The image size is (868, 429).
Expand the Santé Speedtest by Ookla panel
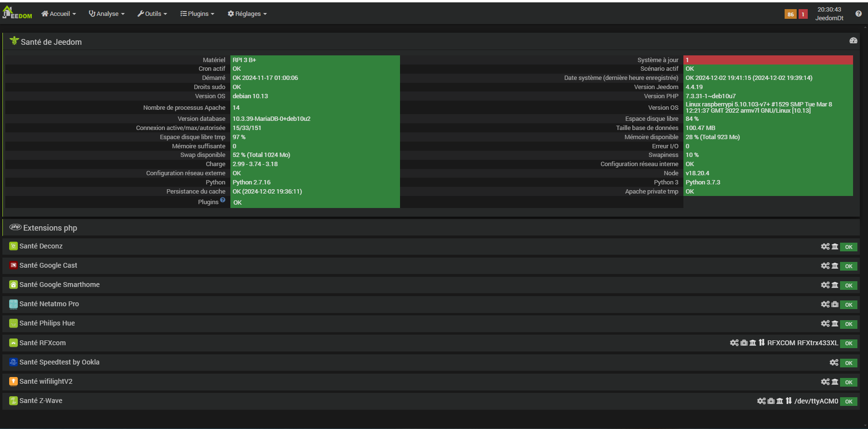tap(59, 362)
